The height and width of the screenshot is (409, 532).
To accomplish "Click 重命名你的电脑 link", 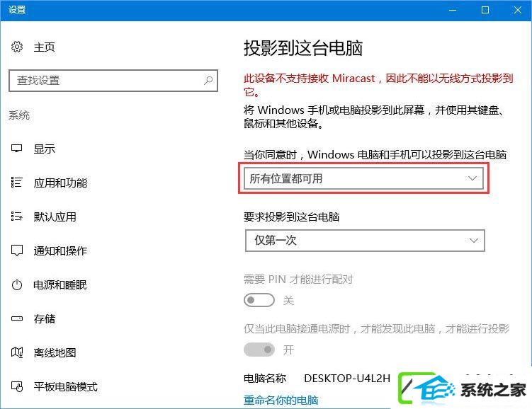I will click(x=281, y=401).
